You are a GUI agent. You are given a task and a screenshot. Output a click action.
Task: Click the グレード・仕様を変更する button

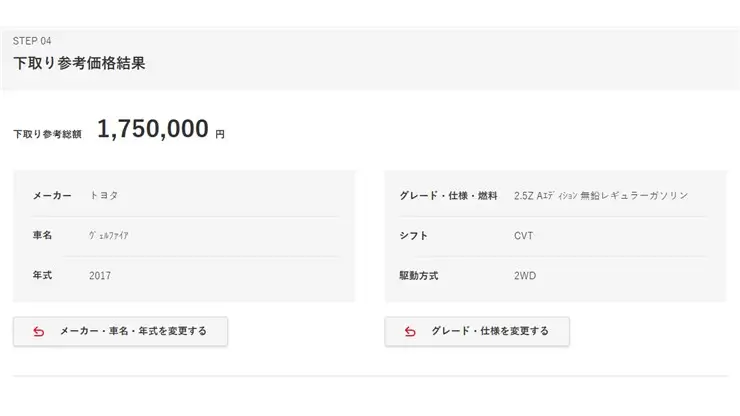pyautogui.click(x=477, y=331)
